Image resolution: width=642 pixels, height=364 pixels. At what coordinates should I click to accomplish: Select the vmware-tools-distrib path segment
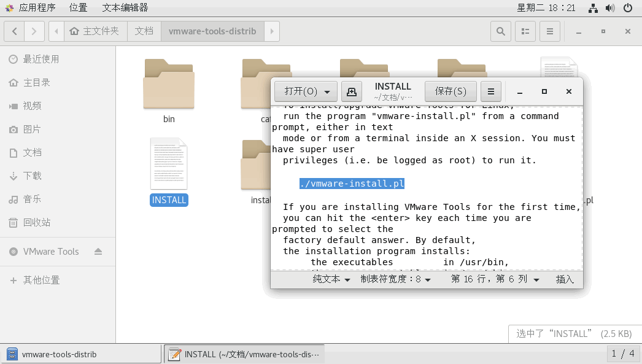(x=212, y=31)
